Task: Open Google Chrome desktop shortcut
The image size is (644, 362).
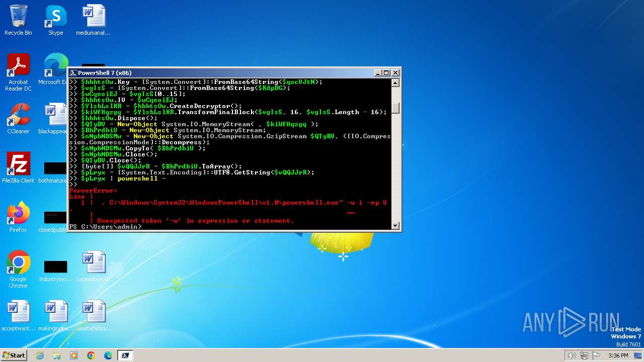Action: pos(18,269)
